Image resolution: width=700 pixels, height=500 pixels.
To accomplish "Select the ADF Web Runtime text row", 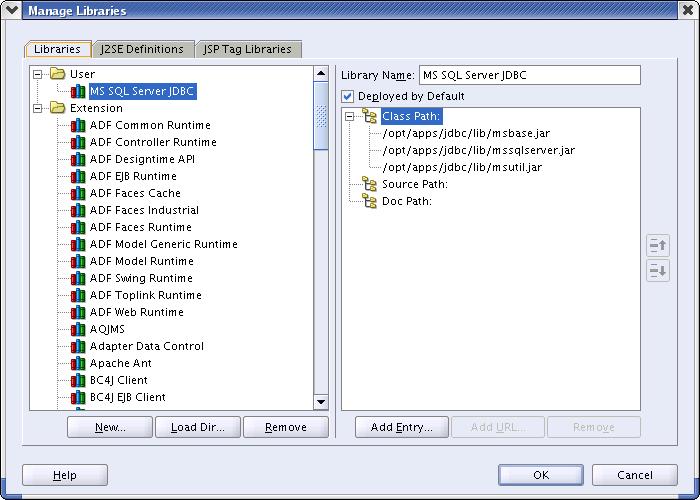I will 137,312.
